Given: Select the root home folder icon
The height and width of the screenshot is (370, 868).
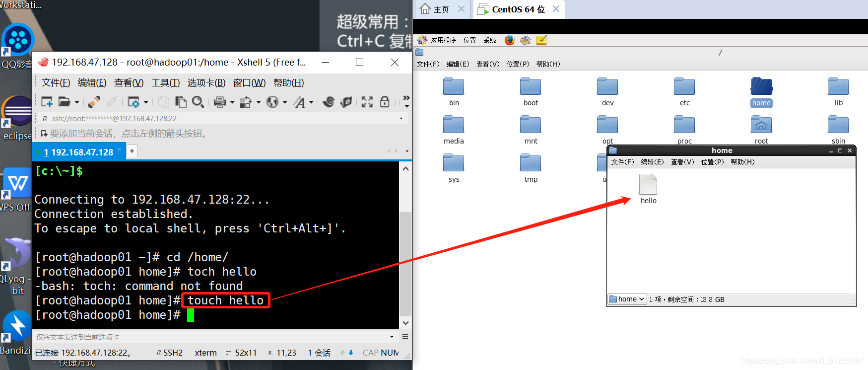Looking at the screenshot, I should [761, 125].
